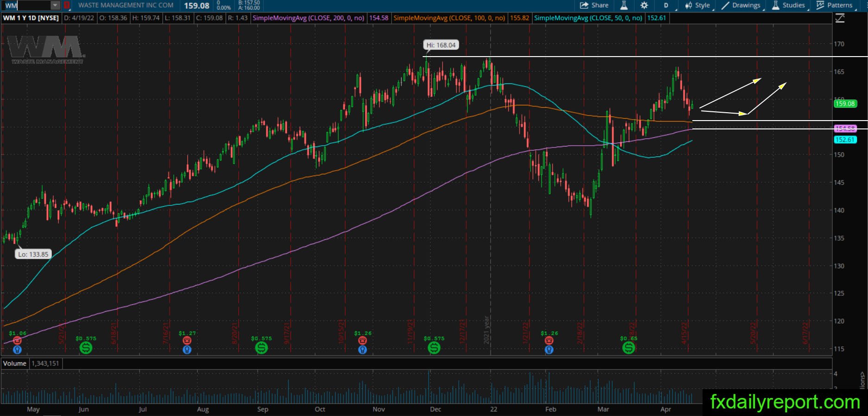Open the flask icon next to Share
Image resolution: width=868 pixels, height=416 pixels.
[624, 5]
